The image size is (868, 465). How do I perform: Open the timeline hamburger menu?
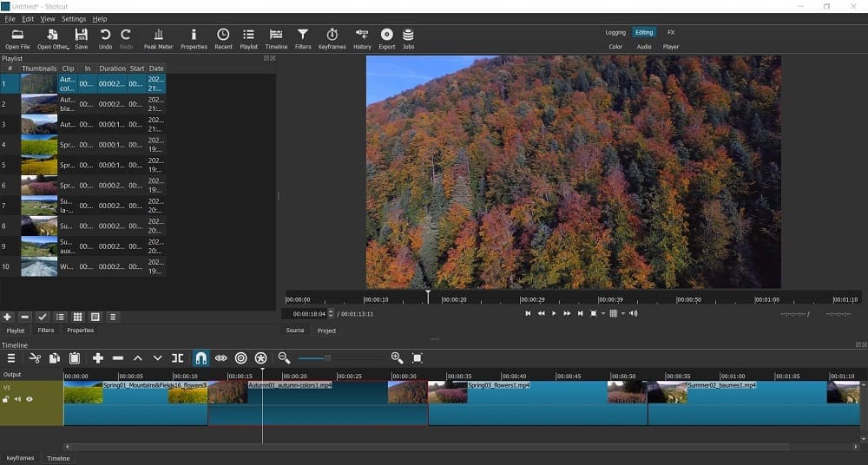[x=11, y=358]
